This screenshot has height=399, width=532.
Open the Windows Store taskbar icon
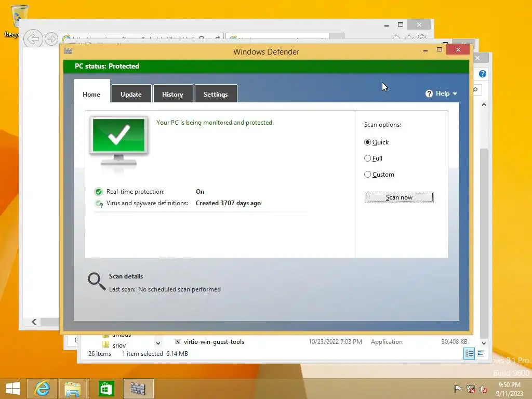click(x=106, y=389)
